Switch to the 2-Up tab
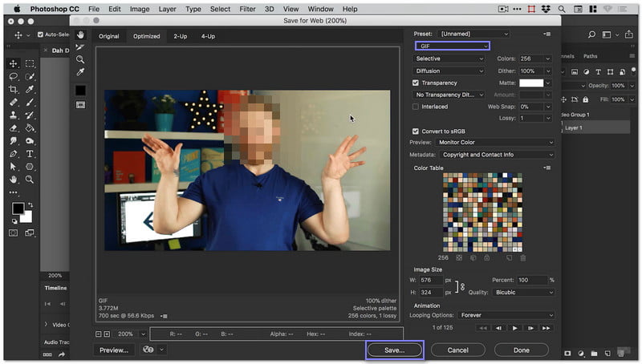Viewport: 642px width, 364px height. [x=180, y=36]
